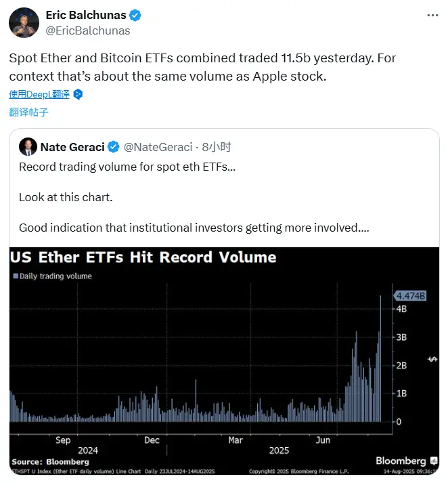448x485 pixels.
Task: Open the @EricBalchunas handle
Action: 88,30
